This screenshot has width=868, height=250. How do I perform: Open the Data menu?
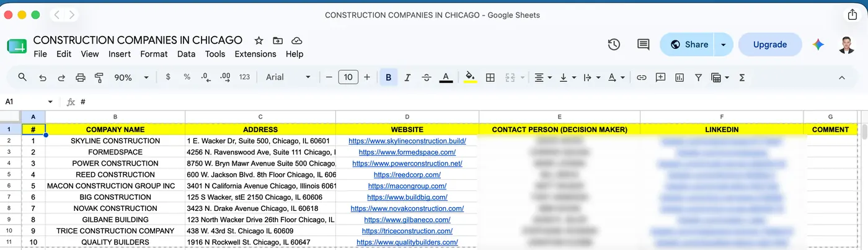pos(187,54)
